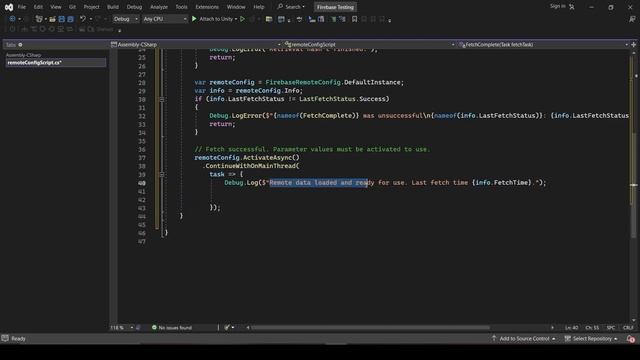Image resolution: width=640 pixels, height=360 pixels.
Task: Click the Sign in link
Action: tap(558, 6)
